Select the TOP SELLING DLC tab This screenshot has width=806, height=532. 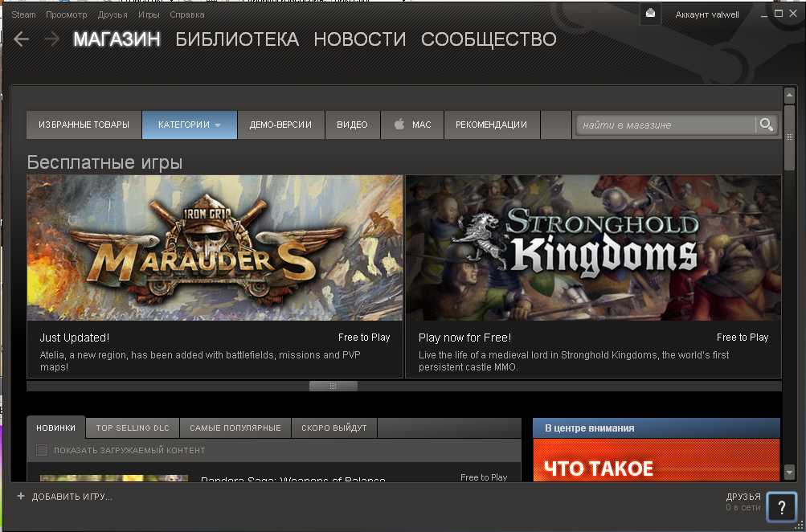pos(133,428)
